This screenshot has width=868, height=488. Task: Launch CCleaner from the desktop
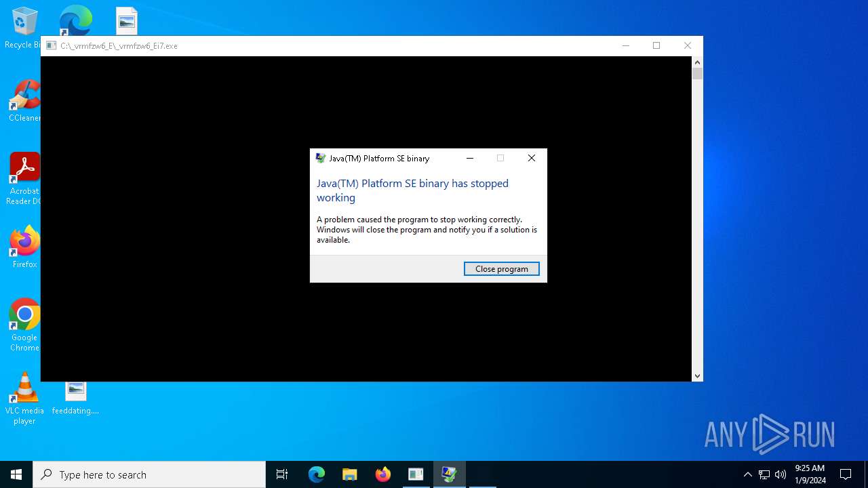pos(24,101)
